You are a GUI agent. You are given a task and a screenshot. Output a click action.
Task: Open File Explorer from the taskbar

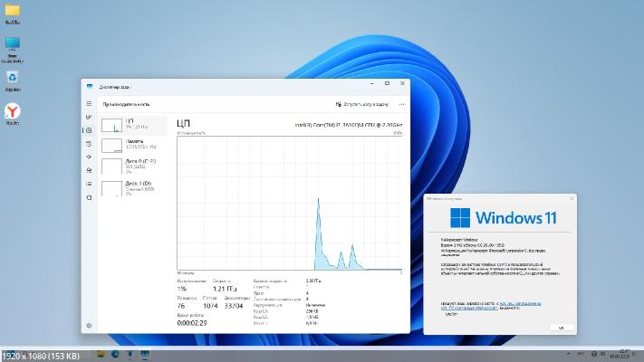tap(101, 354)
